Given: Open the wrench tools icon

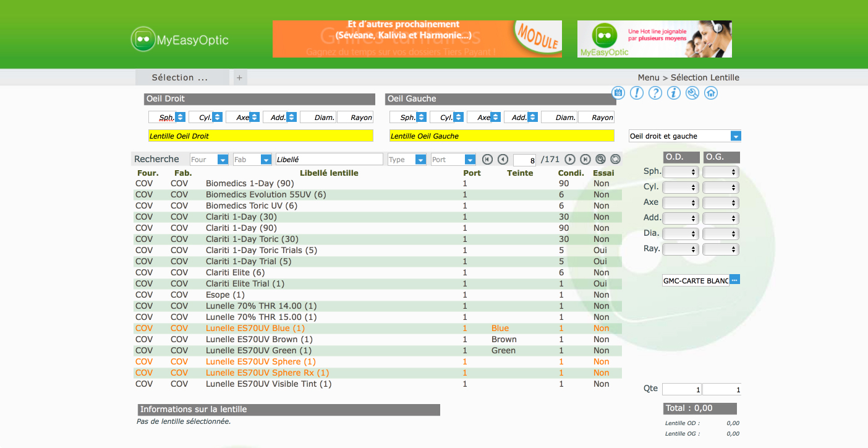Looking at the screenshot, I should click(x=692, y=93).
